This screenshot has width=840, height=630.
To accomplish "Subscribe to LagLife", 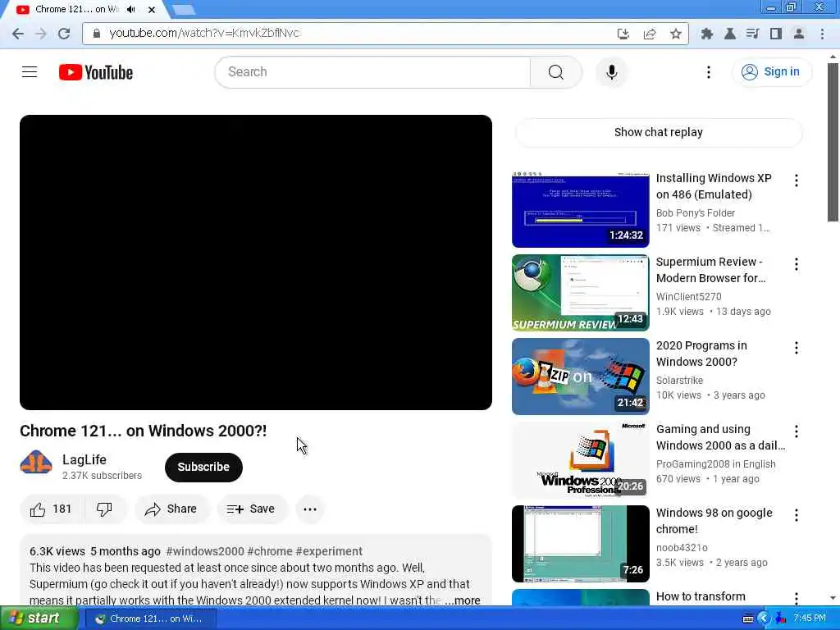I will tap(203, 467).
